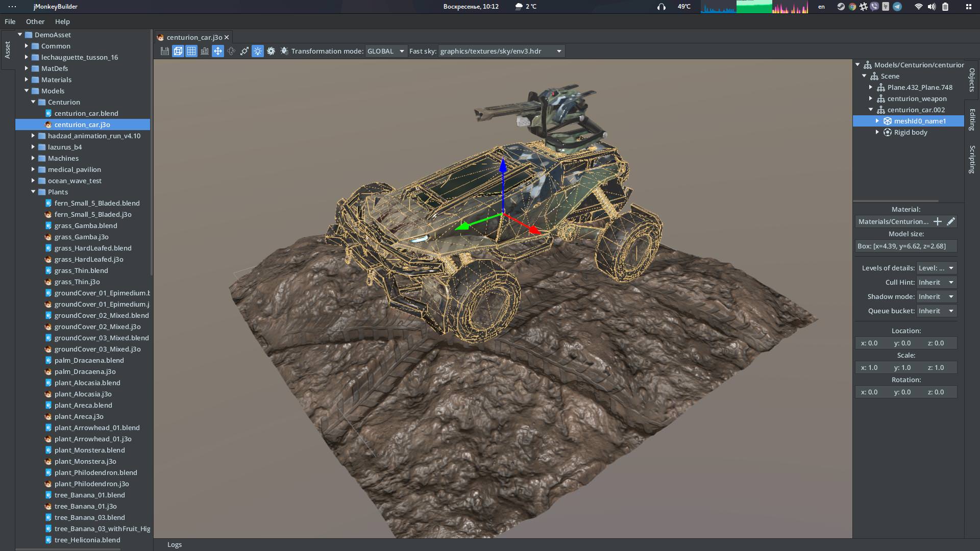Click the statistics bar chart icon
The image size is (980, 551).
205,51
